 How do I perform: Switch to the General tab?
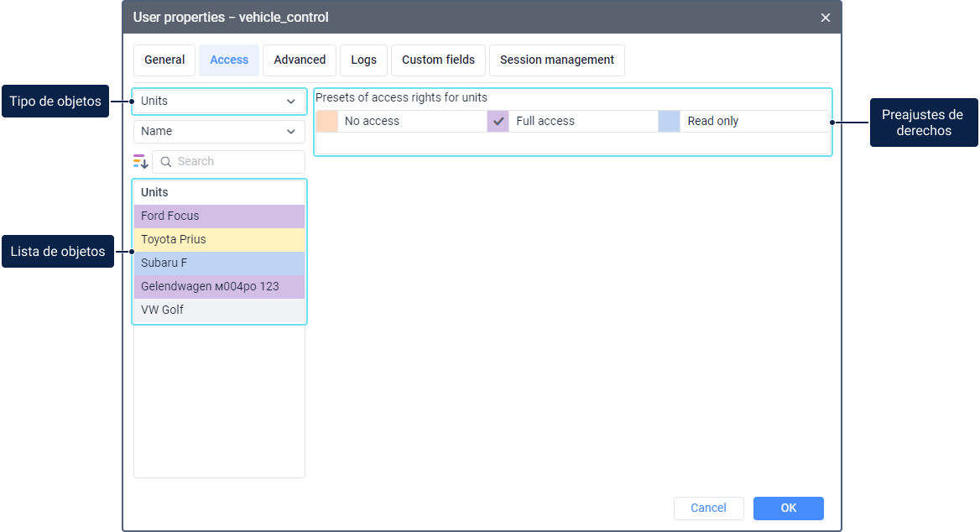164,60
